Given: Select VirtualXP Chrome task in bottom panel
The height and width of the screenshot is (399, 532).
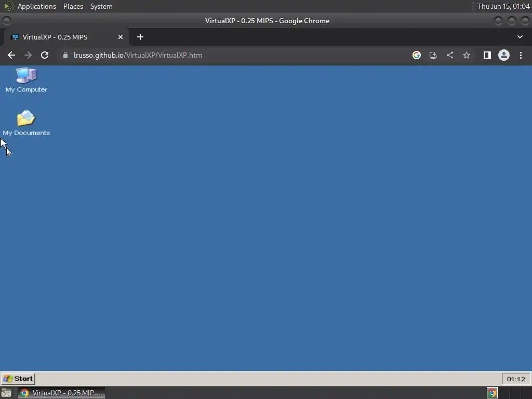Looking at the screenshot, I should [61, 393].
